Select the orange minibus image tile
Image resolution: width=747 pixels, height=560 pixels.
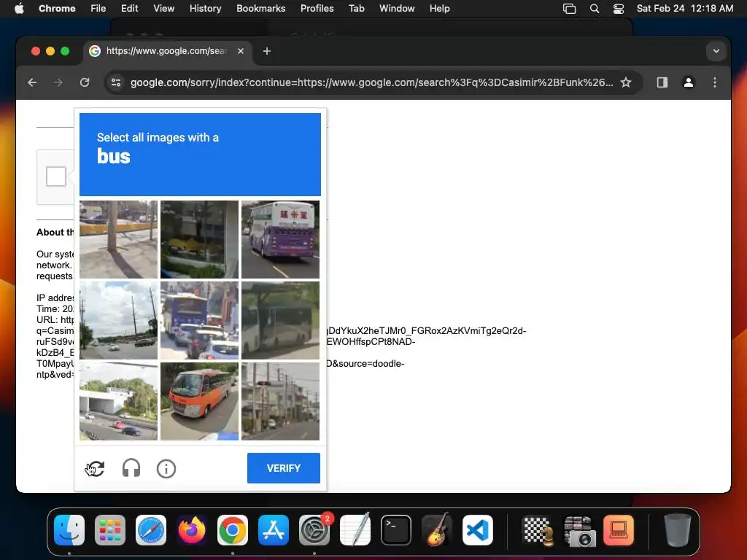tap(199, 401)
